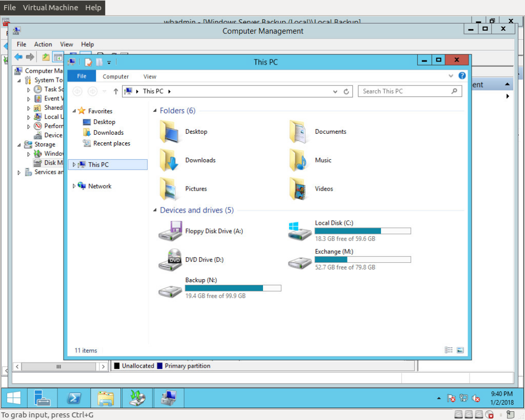This screenshot has width=525, height=420.
Task: Select Recent places under Favorites
Action: click(x=107, y=143)
